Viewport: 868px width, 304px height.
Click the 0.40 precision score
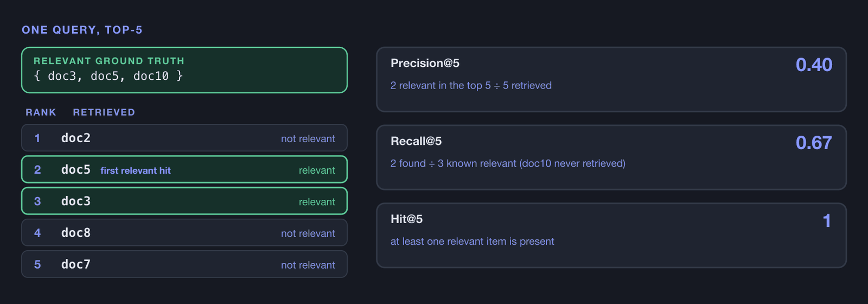tap(814, 65)
